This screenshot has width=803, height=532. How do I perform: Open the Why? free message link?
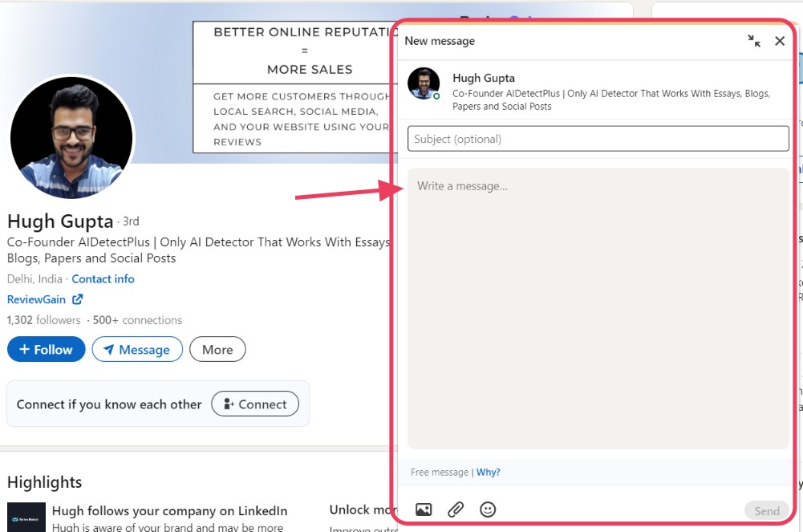[488, 472]
